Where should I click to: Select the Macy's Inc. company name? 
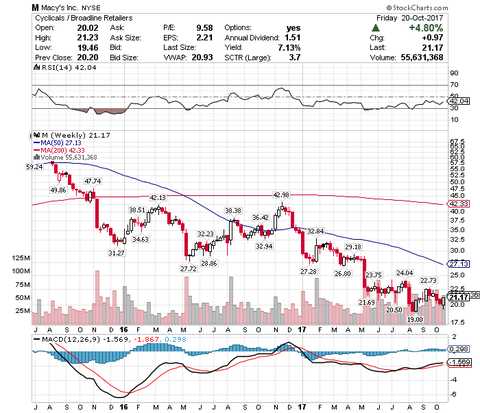coord(59,7)
